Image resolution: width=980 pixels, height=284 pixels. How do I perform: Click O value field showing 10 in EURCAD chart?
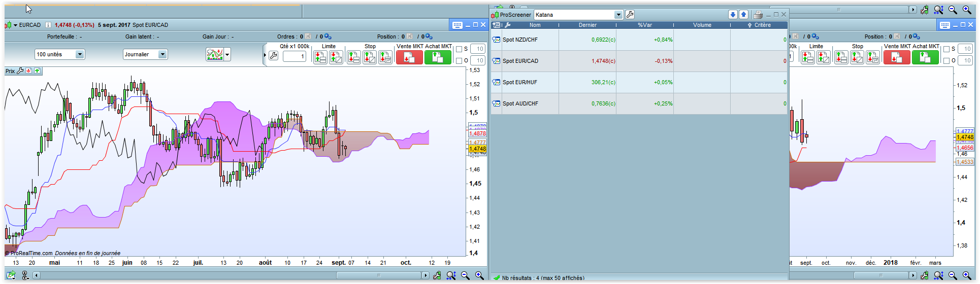pos(477,60)
